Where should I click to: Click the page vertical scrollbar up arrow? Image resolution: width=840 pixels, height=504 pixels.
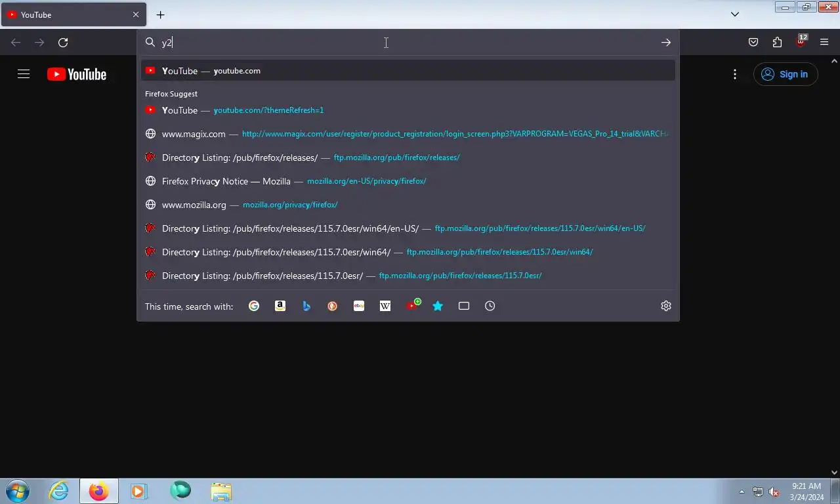[x=835, y=61]
